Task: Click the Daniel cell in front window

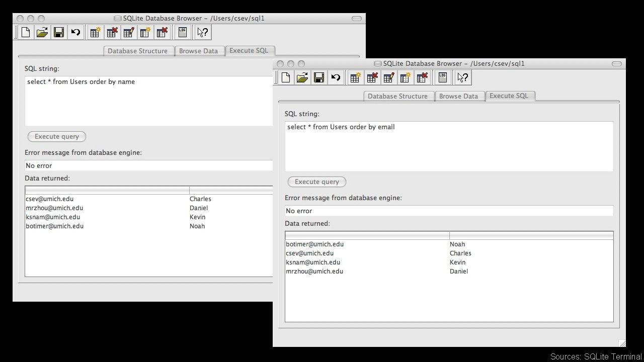Action: pos(459,271)
